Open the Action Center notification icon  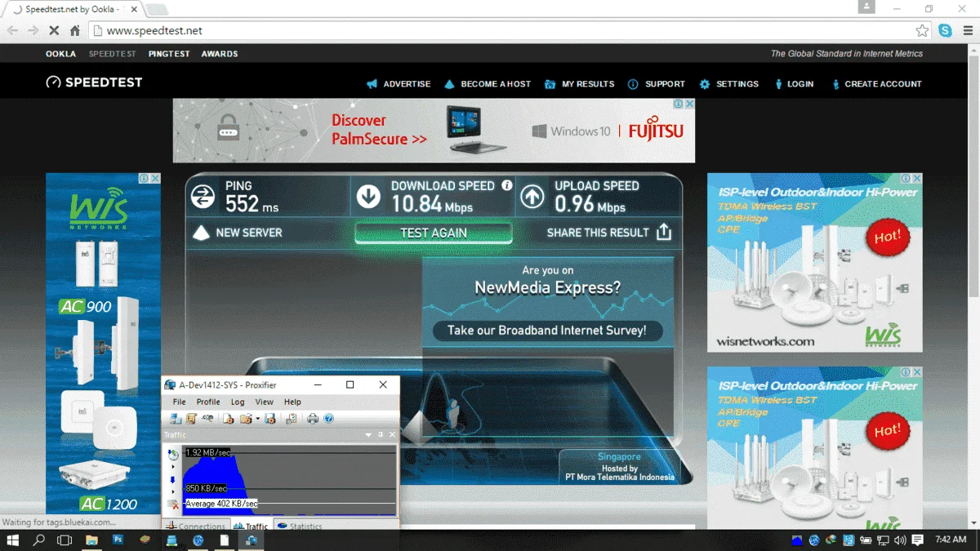point(917,540)
